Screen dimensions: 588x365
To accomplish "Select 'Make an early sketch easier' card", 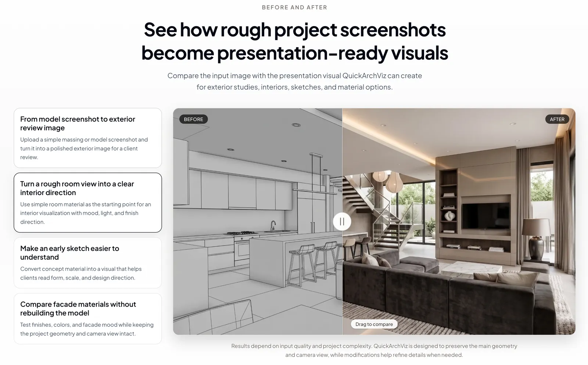I will tap(88, 263).
